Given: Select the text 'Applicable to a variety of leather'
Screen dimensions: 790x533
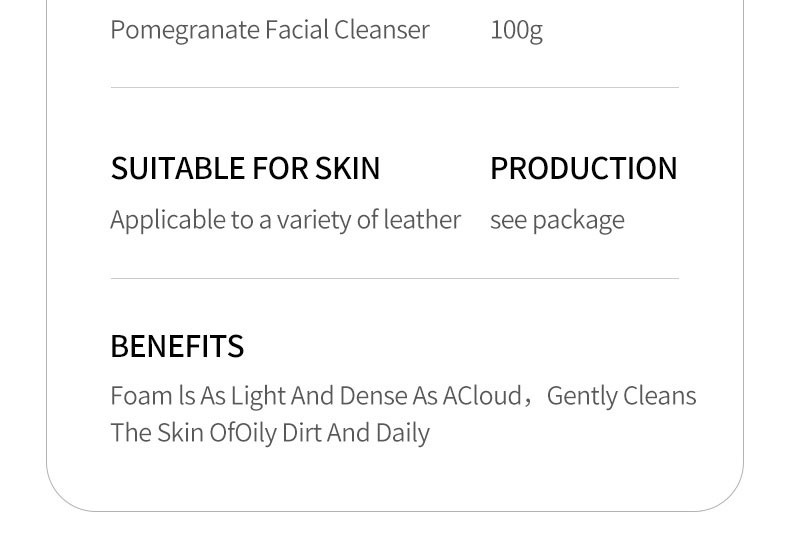Looking at the screenshot, I should tap(285, 220).
